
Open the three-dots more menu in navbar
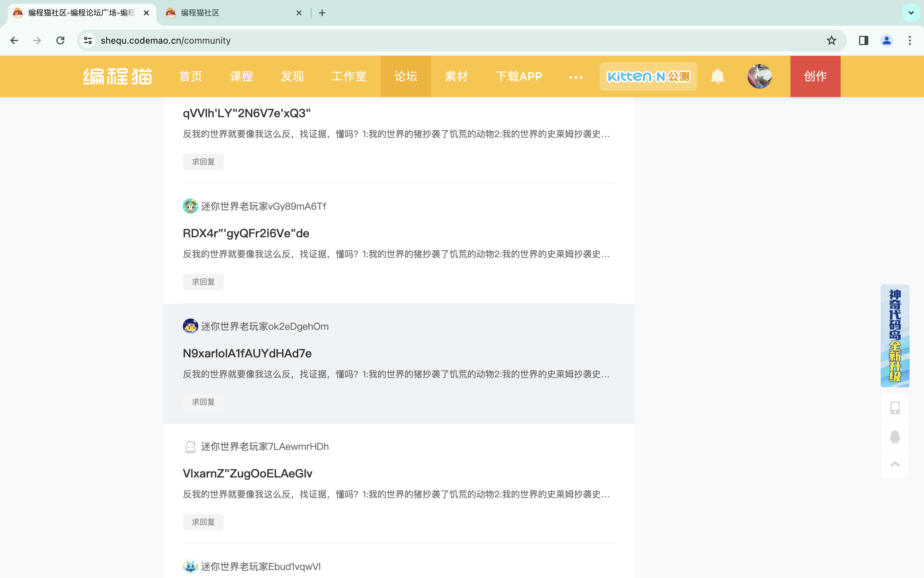point(575,77)
